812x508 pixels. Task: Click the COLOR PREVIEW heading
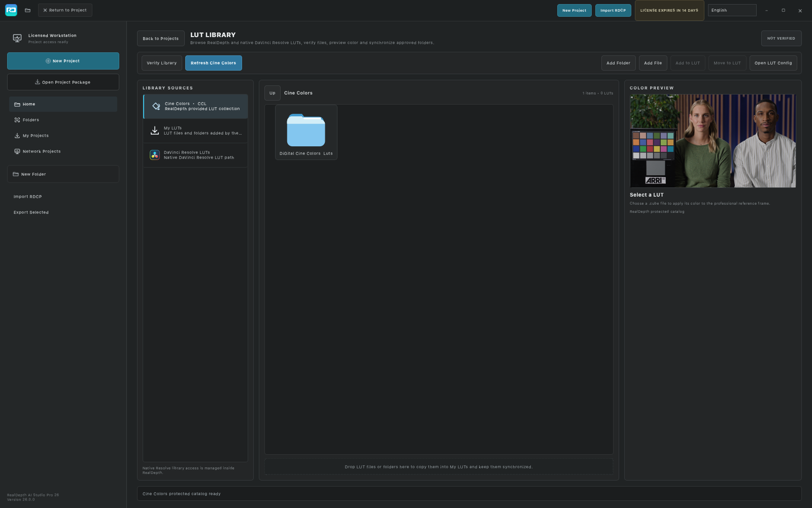point(652,88)
